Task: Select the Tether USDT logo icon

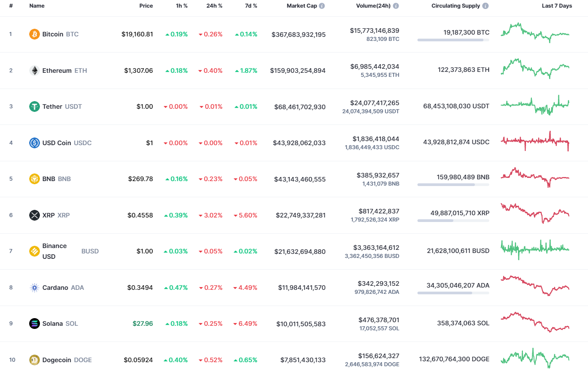Action: coord(34,106)
